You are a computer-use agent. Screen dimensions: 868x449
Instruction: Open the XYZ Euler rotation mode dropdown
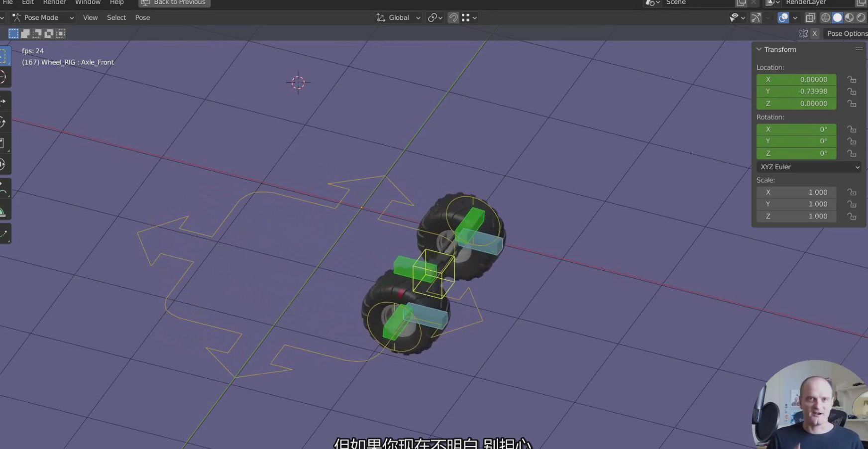click(x=809, y=167)
